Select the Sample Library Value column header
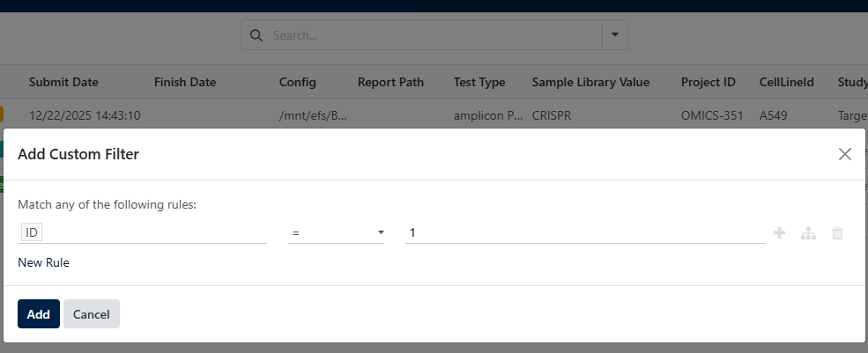Viewport: 868px width, 353px height. point(590,83)
